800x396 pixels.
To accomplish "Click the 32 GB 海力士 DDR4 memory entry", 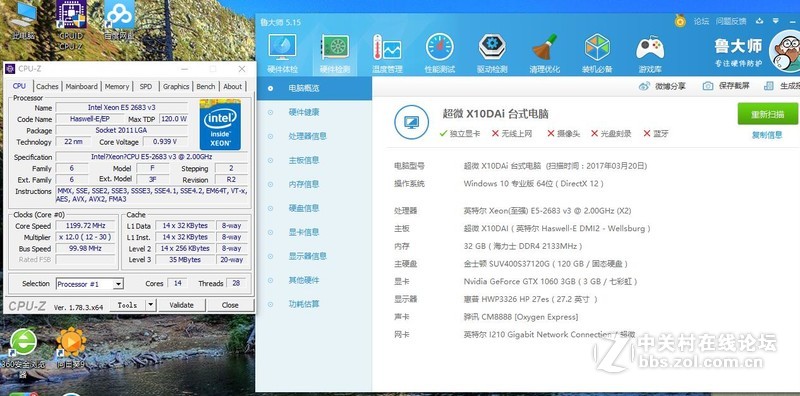I will click(x=523, y=246).
